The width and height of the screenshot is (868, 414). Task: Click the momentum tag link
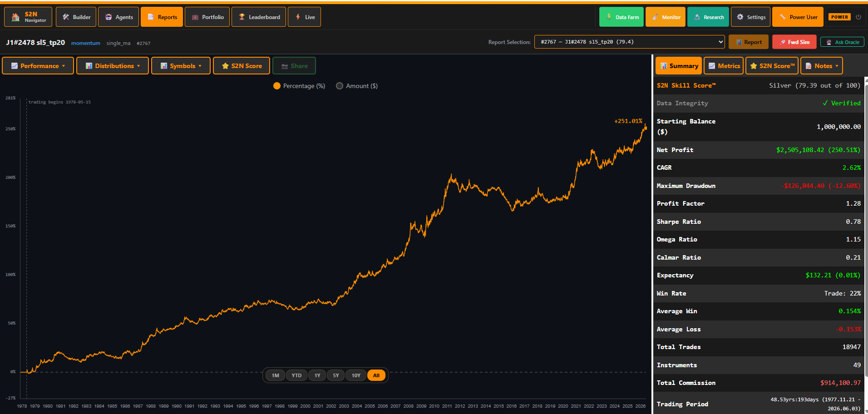[x=86, y=43]
